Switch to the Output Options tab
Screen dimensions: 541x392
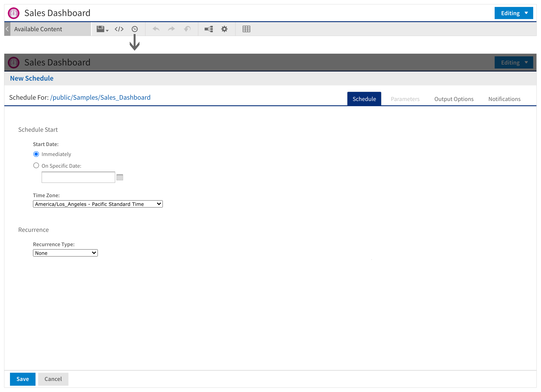[x=454, y=99]
